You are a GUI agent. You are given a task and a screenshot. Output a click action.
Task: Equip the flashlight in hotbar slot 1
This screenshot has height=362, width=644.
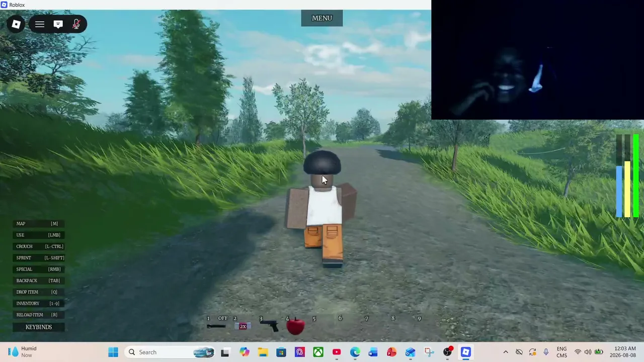tap(216, 326)
